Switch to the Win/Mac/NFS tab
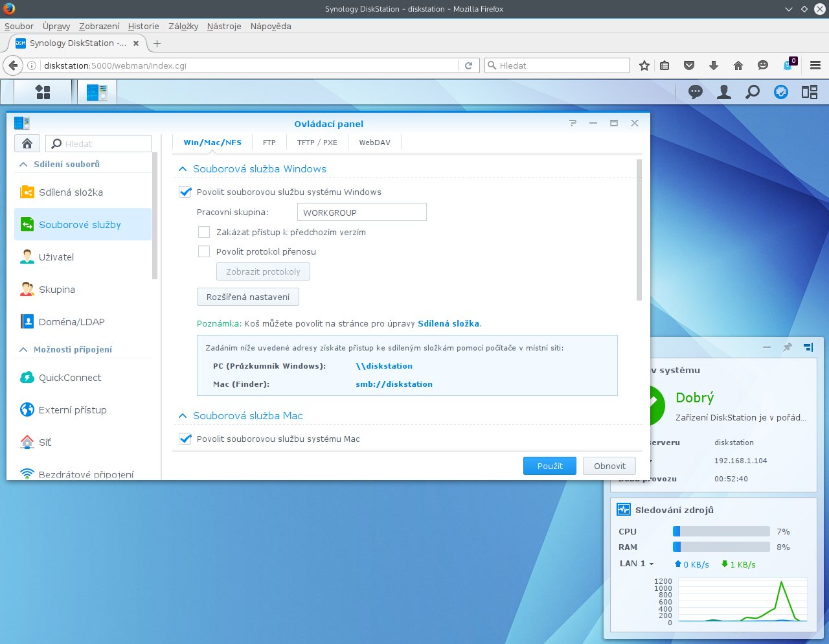Viewport: 829px width, 644px height. click(212, 143)
